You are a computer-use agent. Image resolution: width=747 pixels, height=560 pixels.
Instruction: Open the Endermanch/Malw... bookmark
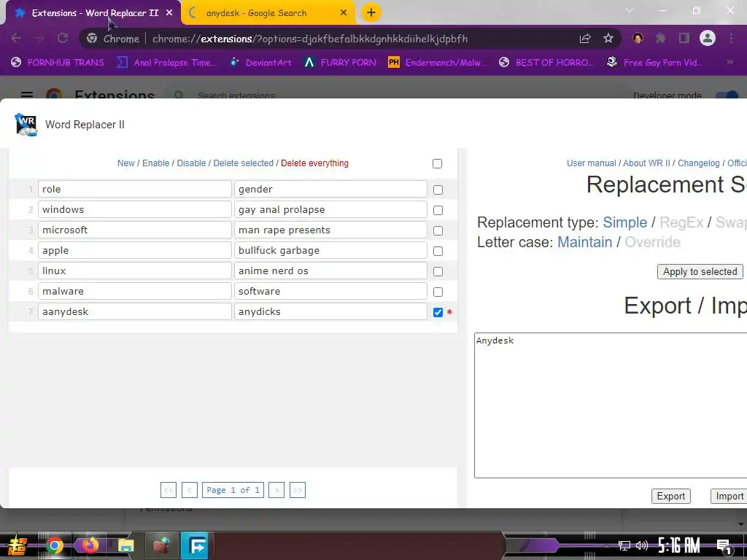(438, 63)
